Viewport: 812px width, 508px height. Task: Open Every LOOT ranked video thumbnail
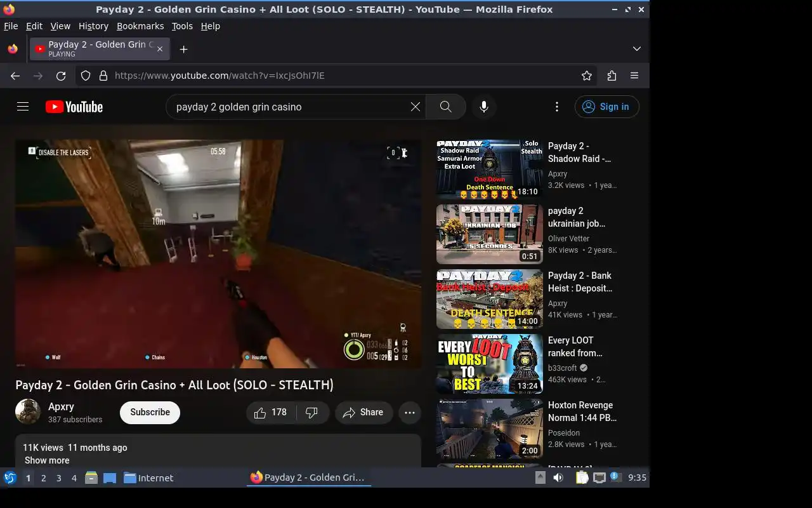click(x=490, y=364)
